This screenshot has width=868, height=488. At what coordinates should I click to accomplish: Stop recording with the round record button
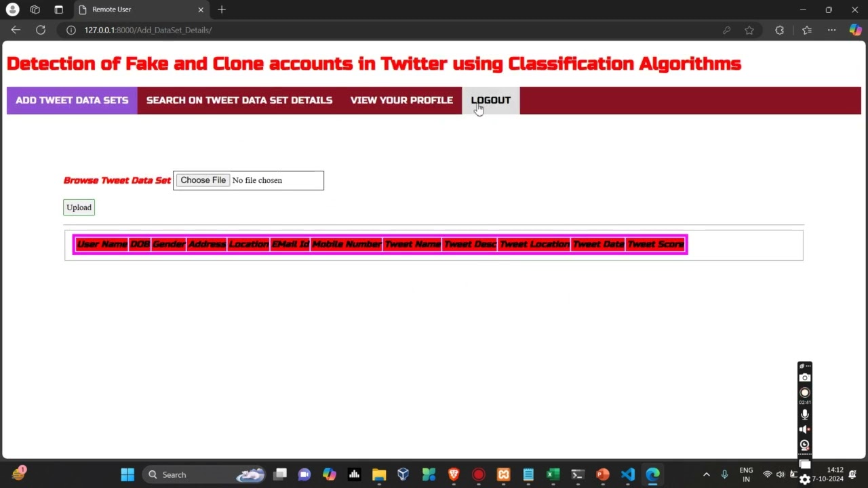[805, 392]
